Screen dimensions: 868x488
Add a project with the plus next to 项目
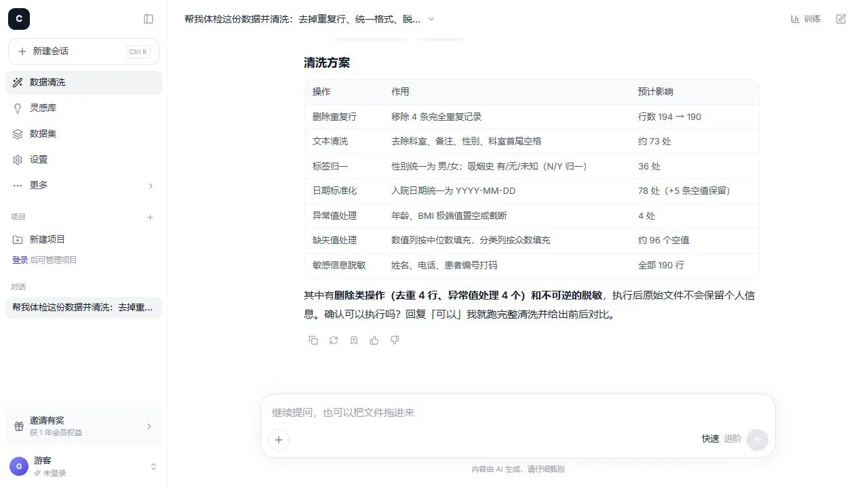[151, 218]
